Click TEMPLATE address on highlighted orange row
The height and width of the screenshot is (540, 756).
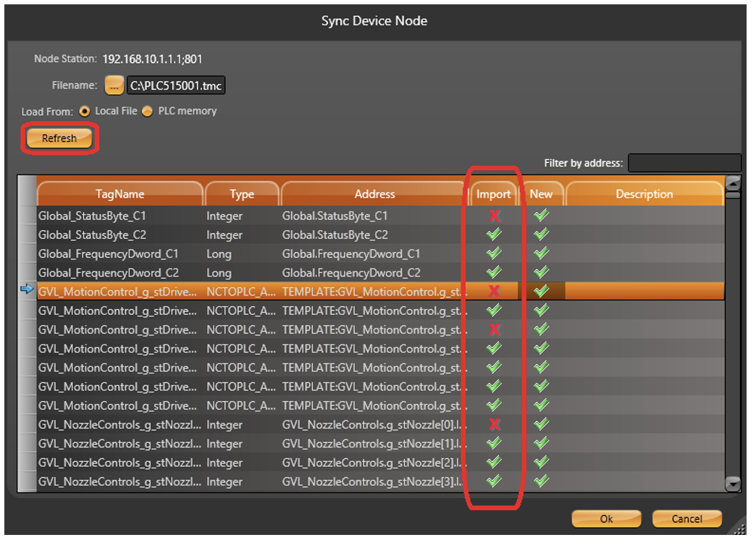(374, 292)
